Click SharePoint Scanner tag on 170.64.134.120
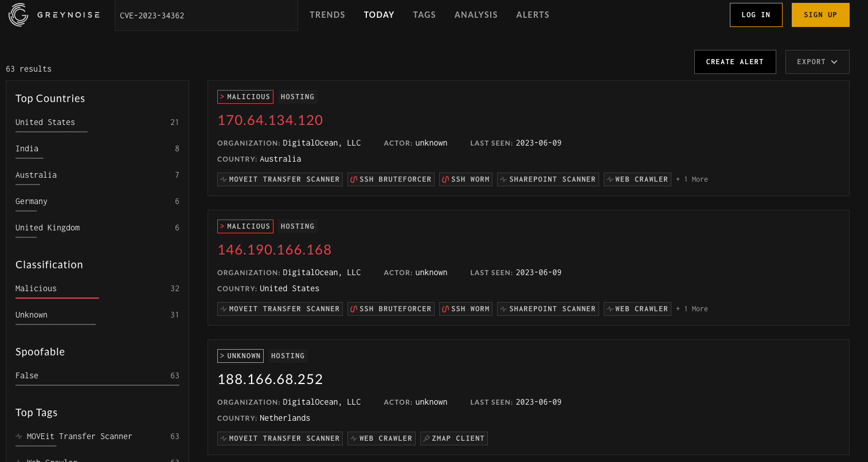The height and width of the screenshot is (462, 868). coord(548,179)
